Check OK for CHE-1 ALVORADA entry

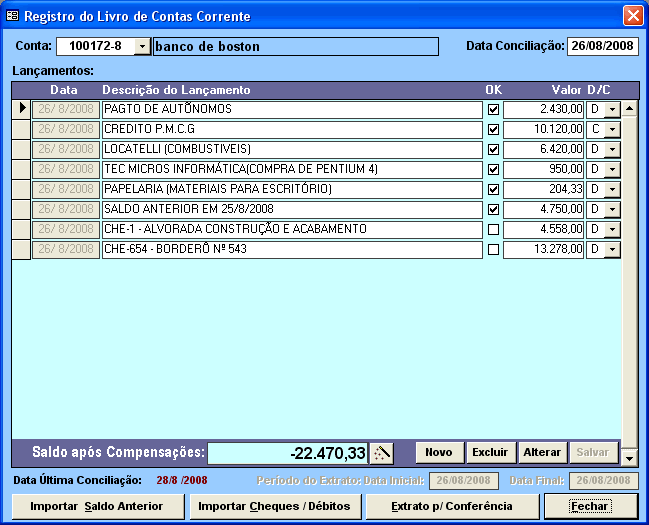point(493,230)
